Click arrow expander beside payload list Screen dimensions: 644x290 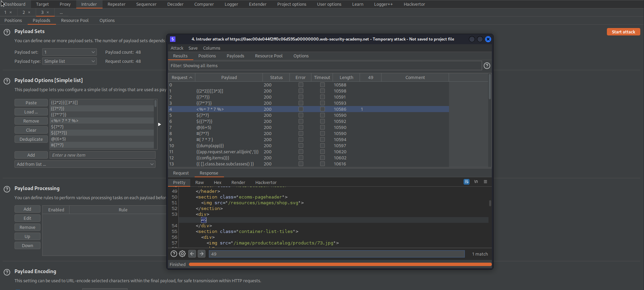point(160,125)
